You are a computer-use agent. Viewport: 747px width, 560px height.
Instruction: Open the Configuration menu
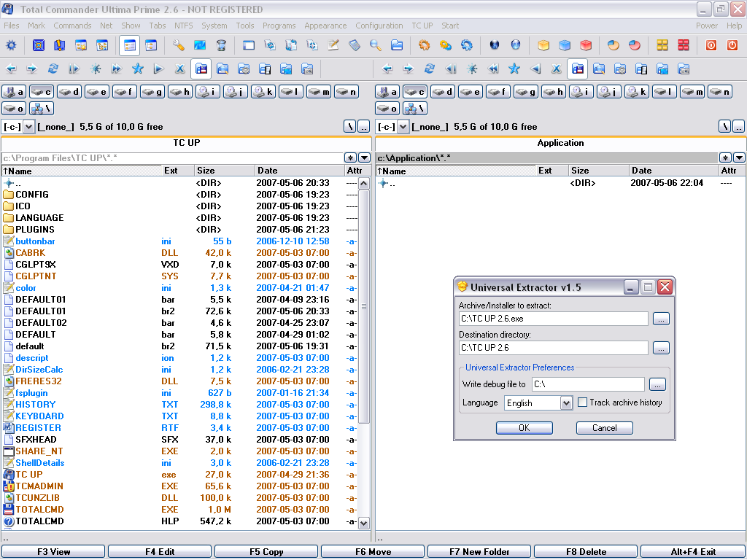(x=379, y=26)
